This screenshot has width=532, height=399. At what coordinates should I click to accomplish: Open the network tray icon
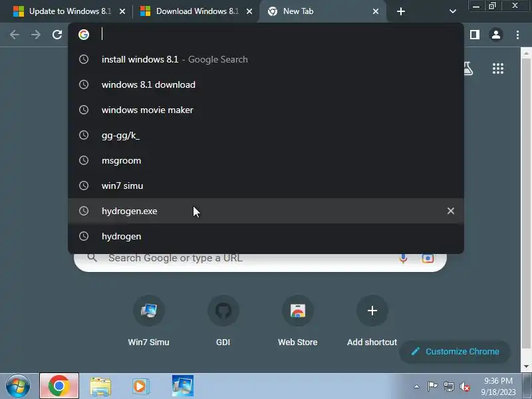point(448,386)
